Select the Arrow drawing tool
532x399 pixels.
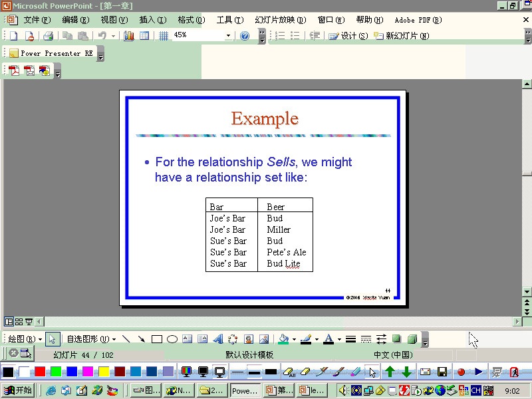(141, 338)
